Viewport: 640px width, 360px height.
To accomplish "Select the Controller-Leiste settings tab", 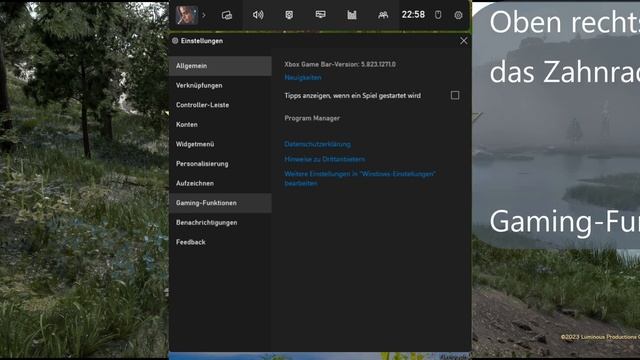I will [x=220, y=105].
